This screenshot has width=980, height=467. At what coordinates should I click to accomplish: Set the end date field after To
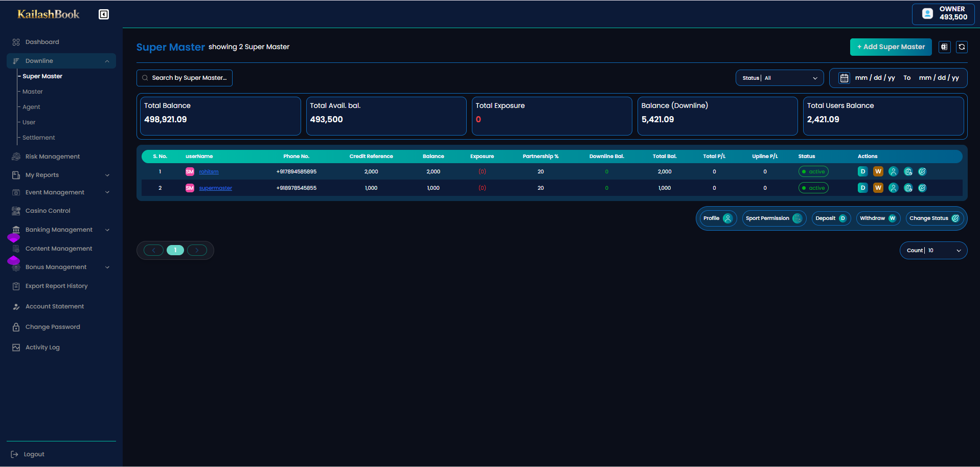click(x=939, y=78)
